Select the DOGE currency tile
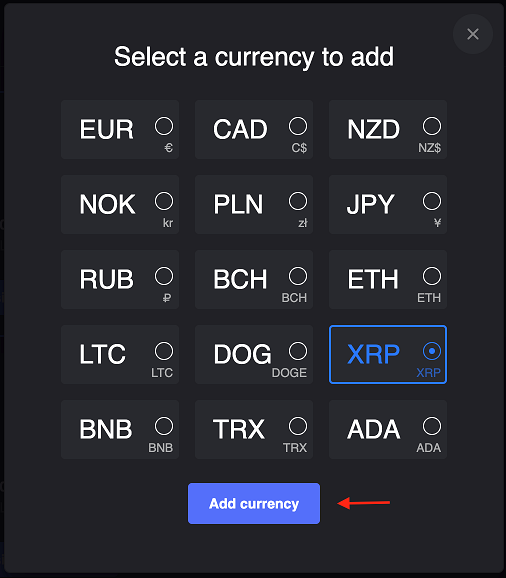 254,355
